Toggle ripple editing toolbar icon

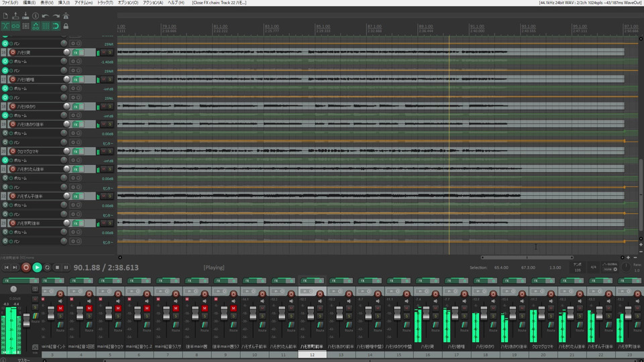[x=25, y=26]
